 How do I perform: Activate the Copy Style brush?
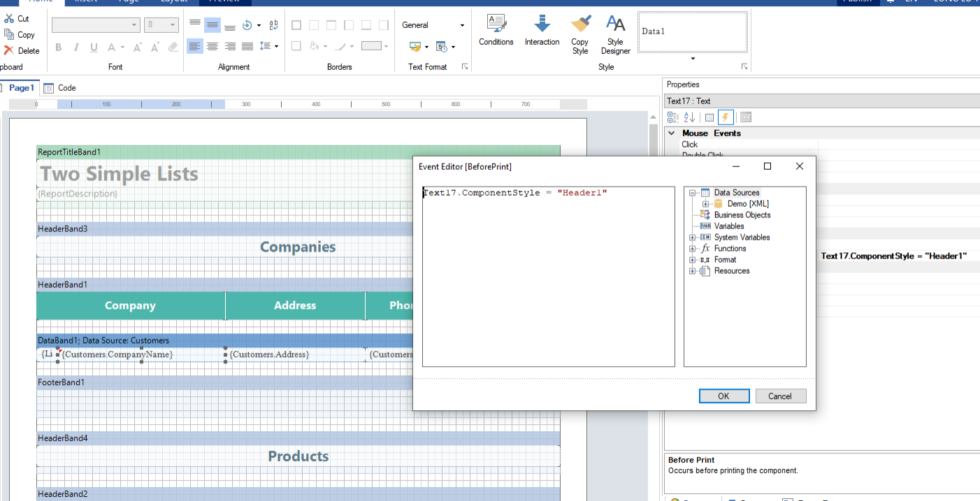point(580,34)
